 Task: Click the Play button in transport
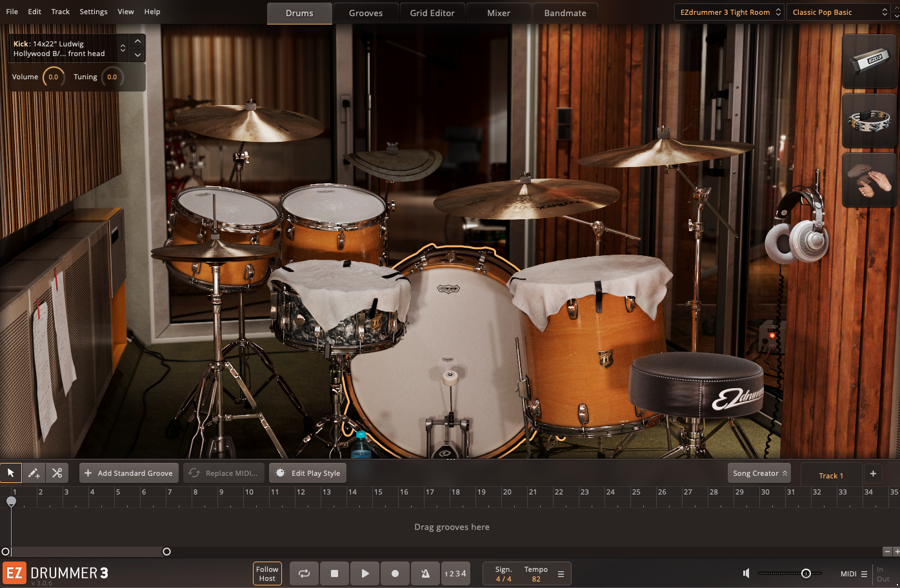pos(365,573)
